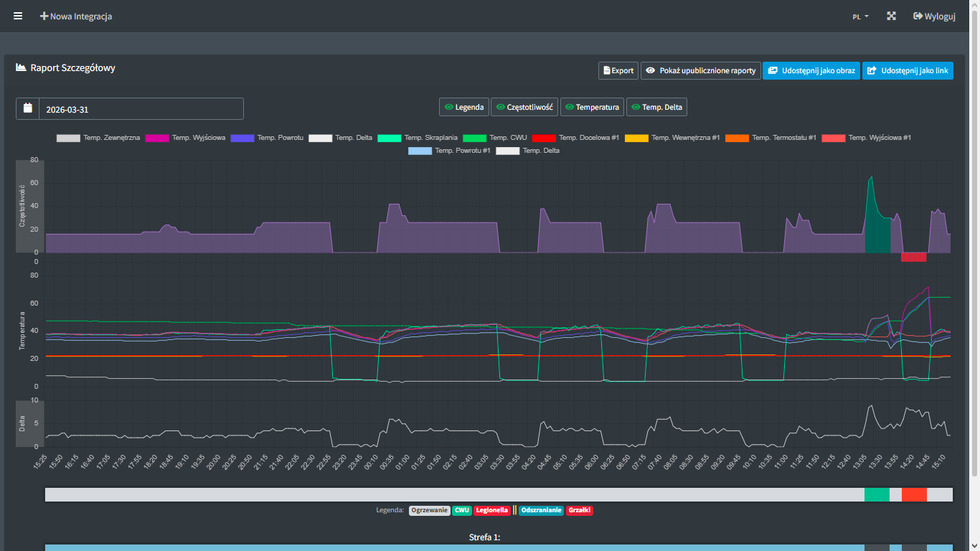Click the report date input field
This screenshot has height=551, width=980.
[x=141, y=109]
